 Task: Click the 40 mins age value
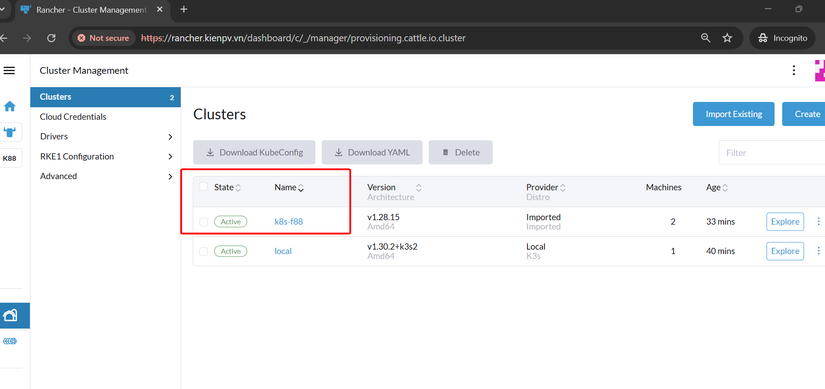tap(720, 251)
